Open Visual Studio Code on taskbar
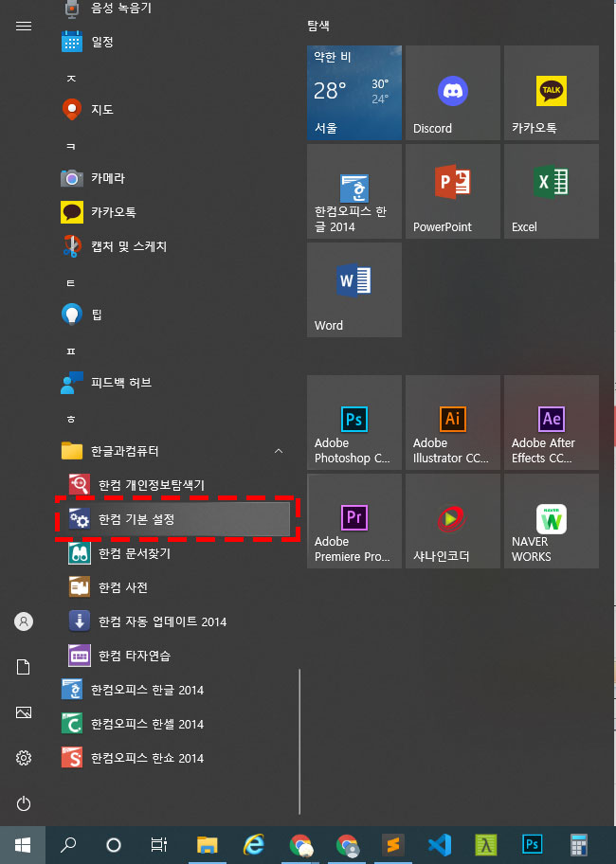The height and width of the screenshot is (864, 616). pyautogui.click(x=440, y=845)
